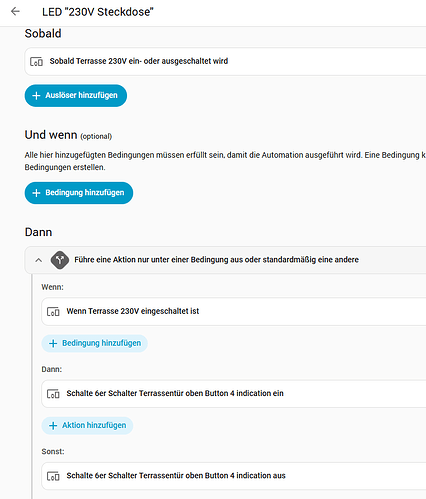Expand Wenn Terrasse 230V eingeschaltet ist row
The height and width of the screenshot is (499, 426).
point(234,311)
